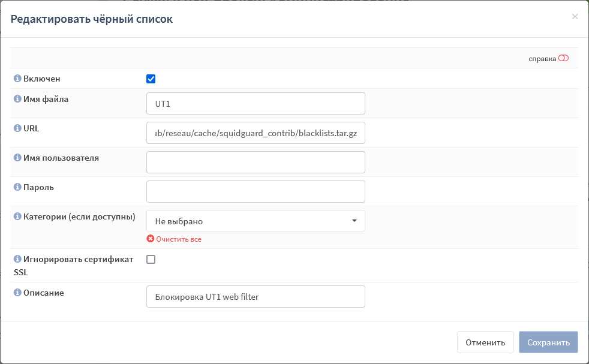Close the dialog with X button

pos(575,17)
